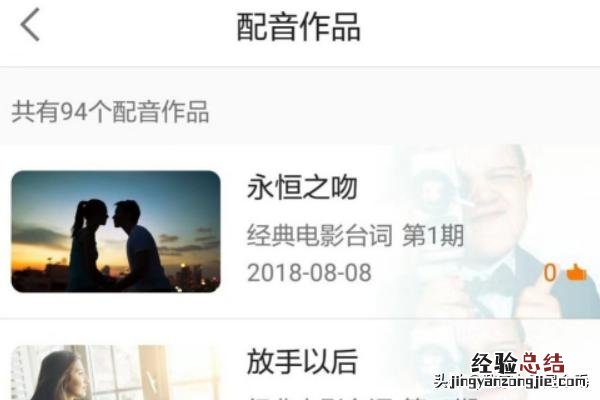600x400 pixels.
Task: Click the gray section bar beside the count text
Action: click(x=402, y=112)
